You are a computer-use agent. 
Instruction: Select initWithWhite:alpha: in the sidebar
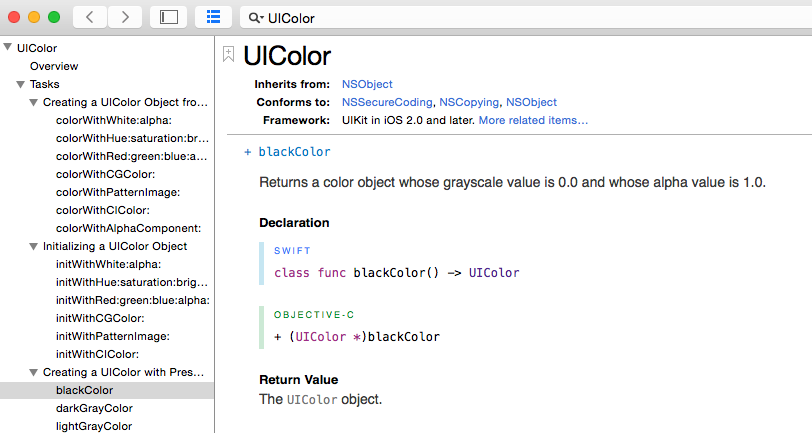[108, 264]
